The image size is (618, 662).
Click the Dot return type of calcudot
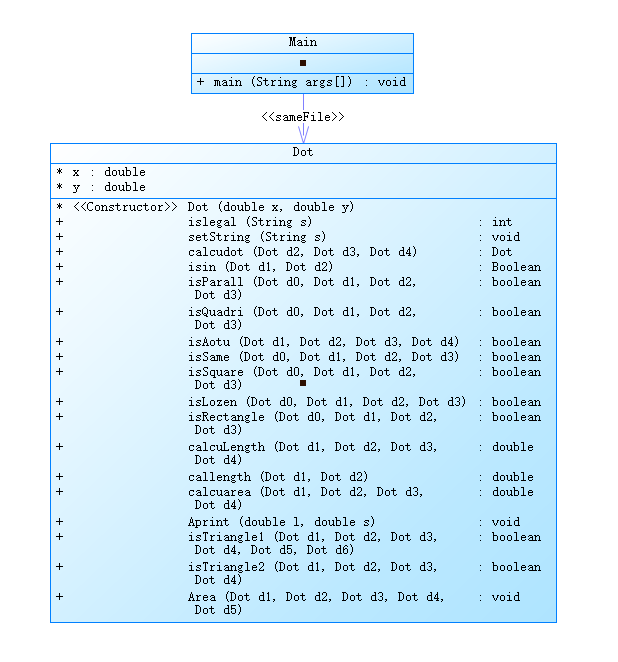coord(501,252)
